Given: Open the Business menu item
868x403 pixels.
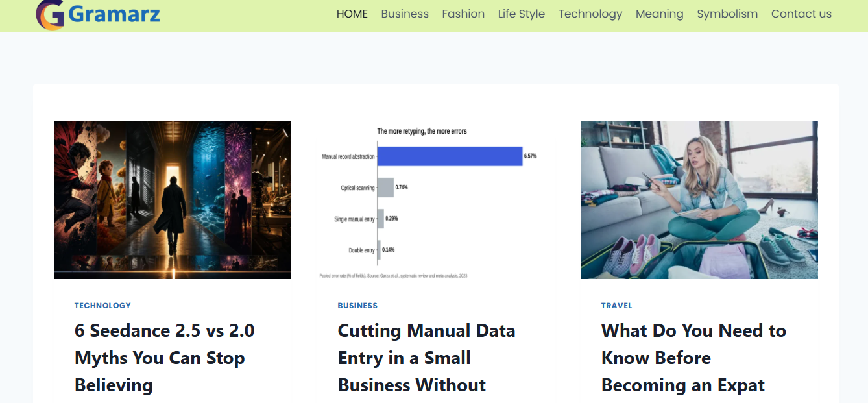Looking at the screenshot, I should pos(405,14).
